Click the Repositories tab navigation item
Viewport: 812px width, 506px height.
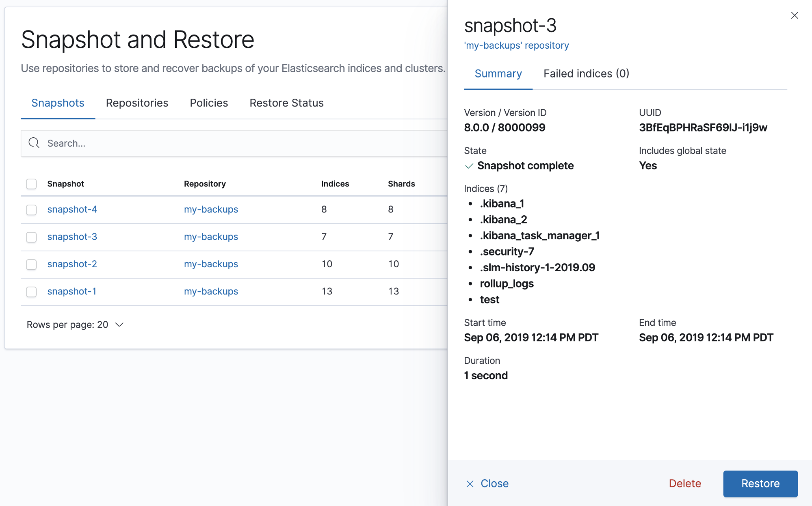coord(136,102)
